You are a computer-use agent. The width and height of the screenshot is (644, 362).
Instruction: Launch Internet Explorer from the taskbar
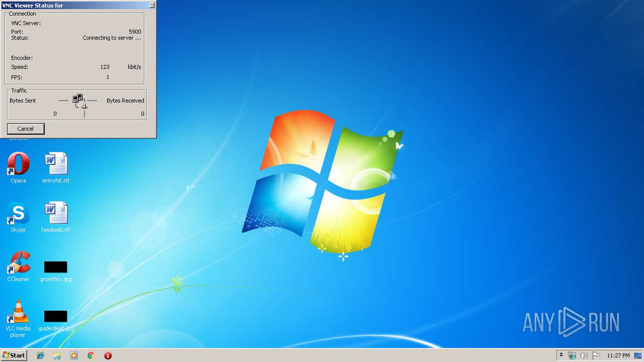click(40, 355)
